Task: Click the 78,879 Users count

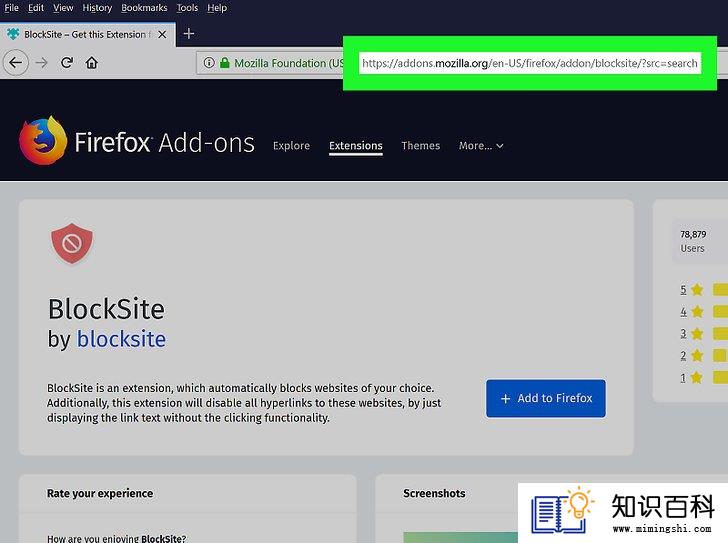Action: pyautogui.click(x=693, y=241)
